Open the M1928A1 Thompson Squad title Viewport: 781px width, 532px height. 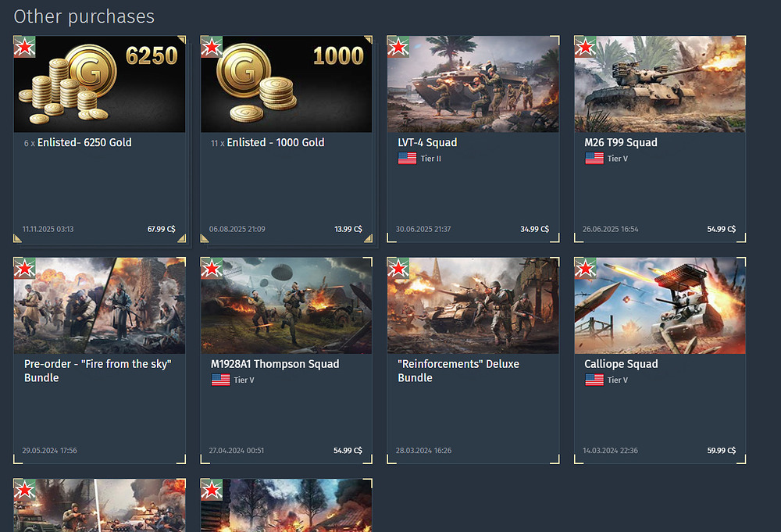[275, 364]
